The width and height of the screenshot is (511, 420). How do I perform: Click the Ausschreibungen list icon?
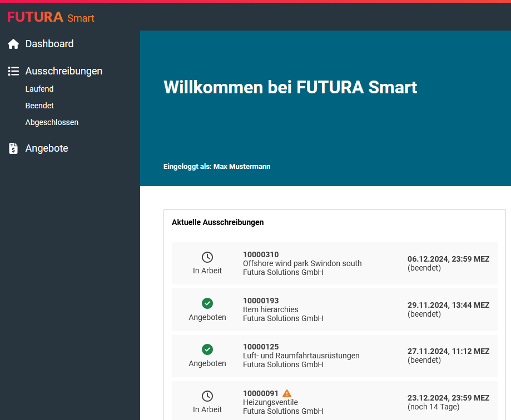[x=13, y=71]
